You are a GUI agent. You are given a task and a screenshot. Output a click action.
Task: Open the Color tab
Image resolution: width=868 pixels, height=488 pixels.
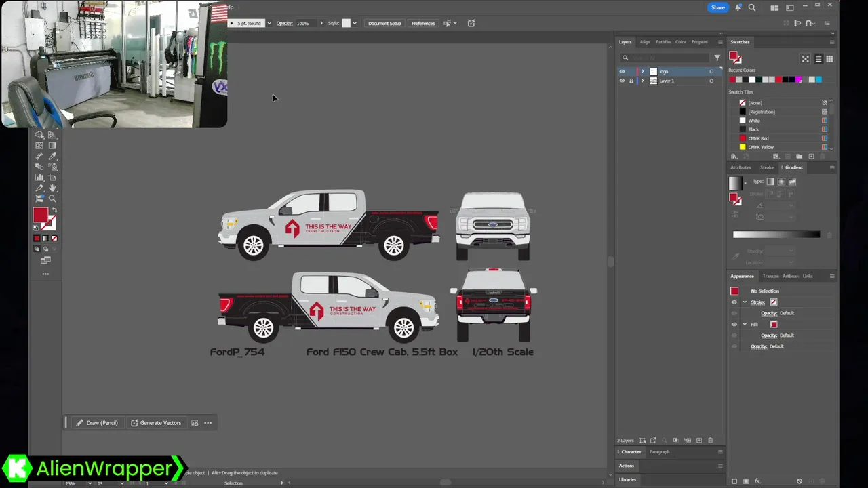click(680, 42)
